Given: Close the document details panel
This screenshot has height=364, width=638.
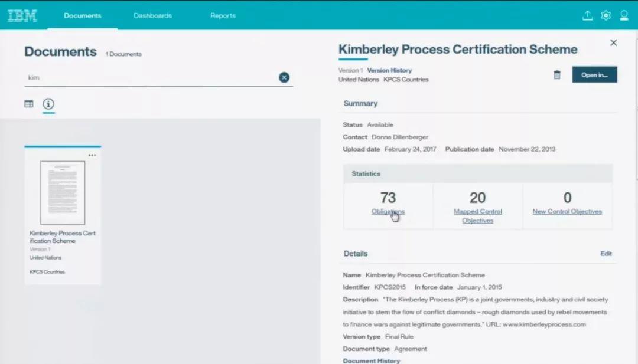Looking at the screenshot, I should click(x=613, y=42).
